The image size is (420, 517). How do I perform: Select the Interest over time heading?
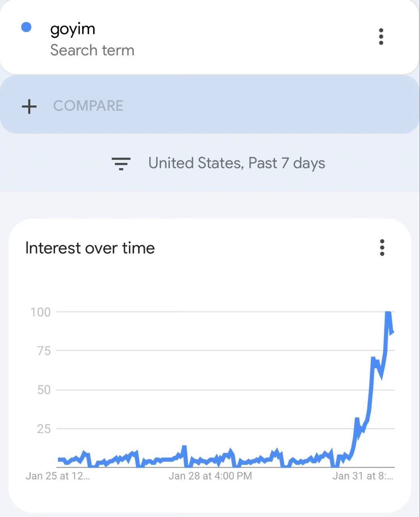(x=90, y=248)
